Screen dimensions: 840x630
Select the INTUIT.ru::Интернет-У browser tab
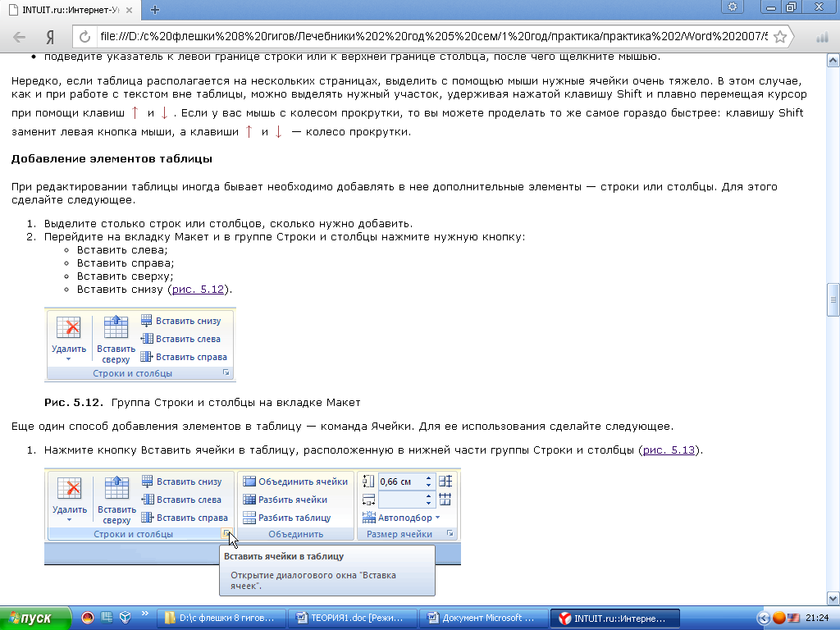pos(70,10)
